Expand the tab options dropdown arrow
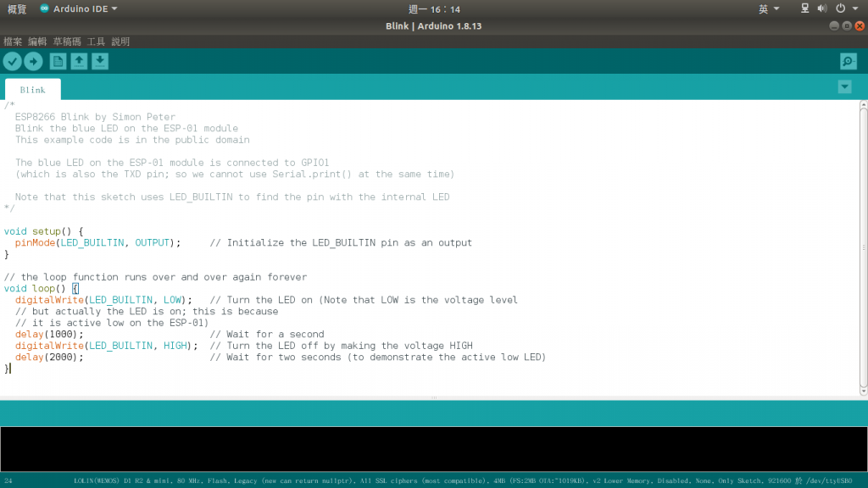The height and width of the screenshot is (488, 868). tap(844, 87)
